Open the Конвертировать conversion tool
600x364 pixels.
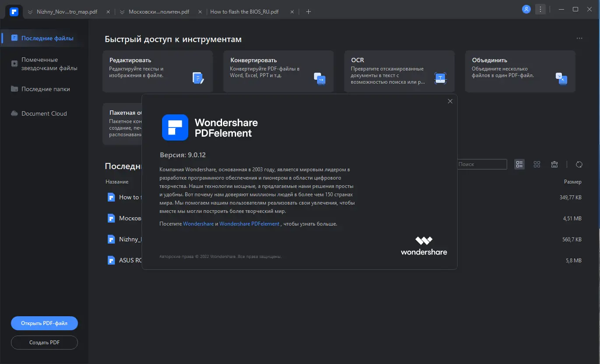(279, 71)
